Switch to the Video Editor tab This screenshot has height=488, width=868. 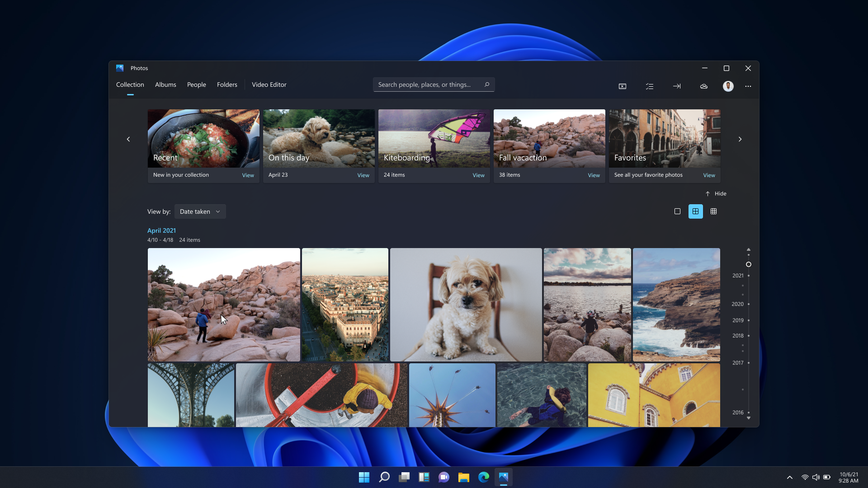269,84
